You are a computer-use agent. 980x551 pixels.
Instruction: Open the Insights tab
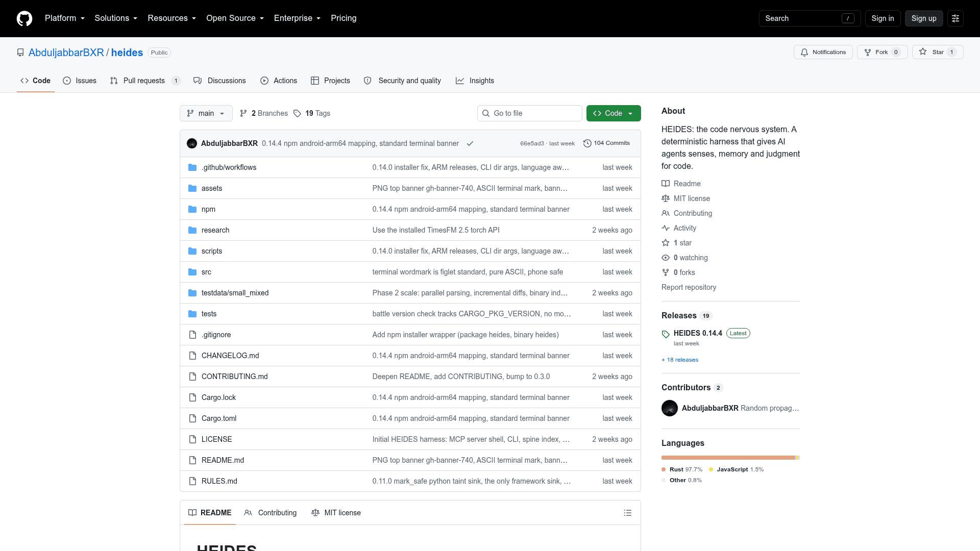click(475, 81)
